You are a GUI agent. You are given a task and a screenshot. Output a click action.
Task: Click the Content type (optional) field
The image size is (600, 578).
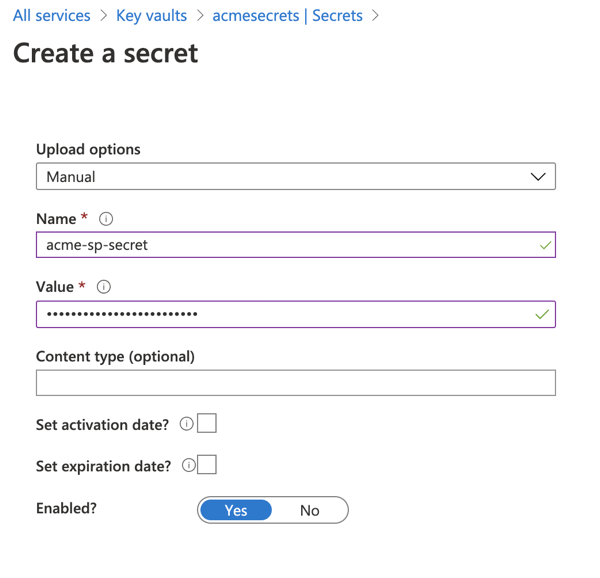pos(295,383)
